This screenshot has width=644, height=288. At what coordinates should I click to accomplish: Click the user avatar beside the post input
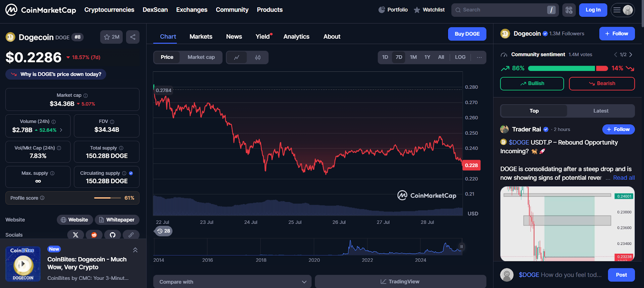(507, 275)
